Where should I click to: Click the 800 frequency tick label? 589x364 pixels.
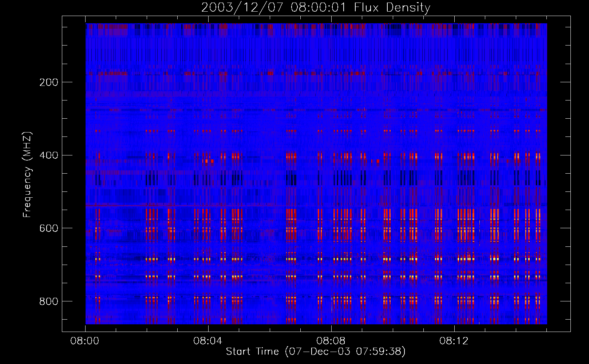coord(49,301)
